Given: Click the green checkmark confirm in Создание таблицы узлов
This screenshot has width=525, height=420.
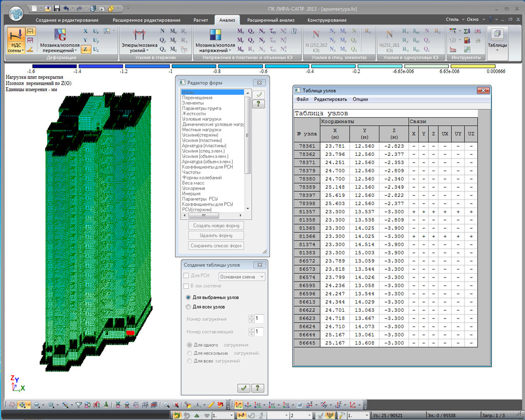Looking at the screenshot, I should click(x=244, y=388).
